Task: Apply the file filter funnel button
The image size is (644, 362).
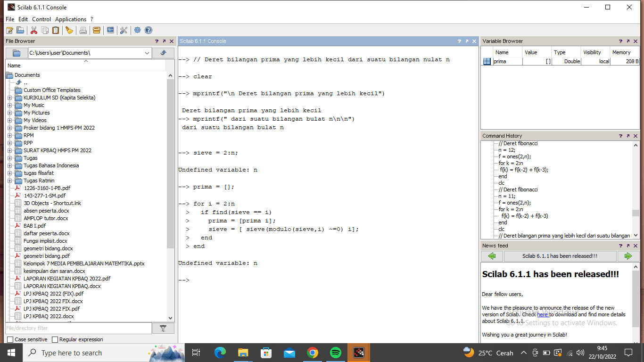Action: click(x=163, y=328)
